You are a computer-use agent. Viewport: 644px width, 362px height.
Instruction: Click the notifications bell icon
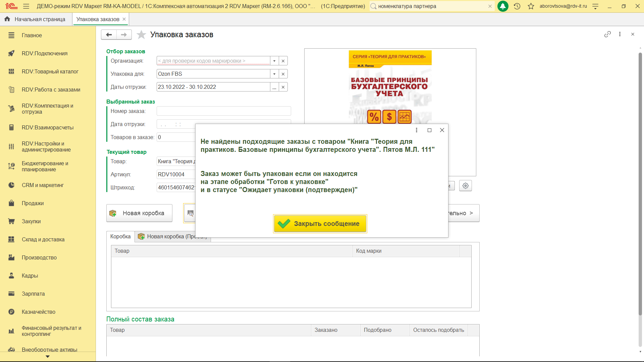click(502, 6)
